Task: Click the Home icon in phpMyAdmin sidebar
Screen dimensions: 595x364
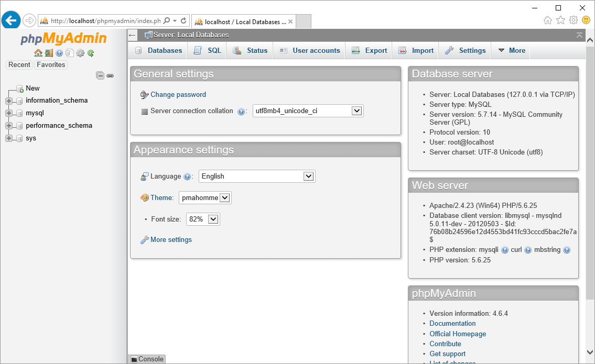Action: (38, 53)
